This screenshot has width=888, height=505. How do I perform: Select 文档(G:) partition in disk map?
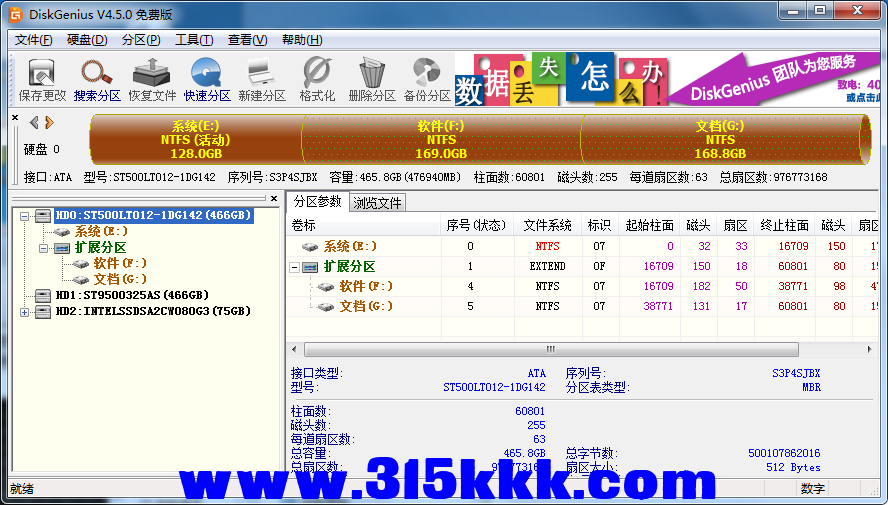(x=720, y=139)
